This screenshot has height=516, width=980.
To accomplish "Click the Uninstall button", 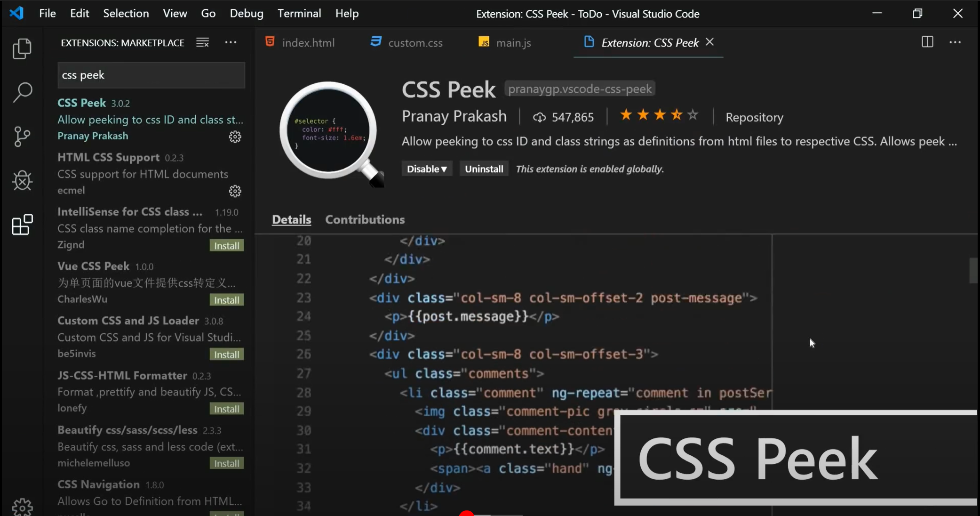I will [484, 169].
